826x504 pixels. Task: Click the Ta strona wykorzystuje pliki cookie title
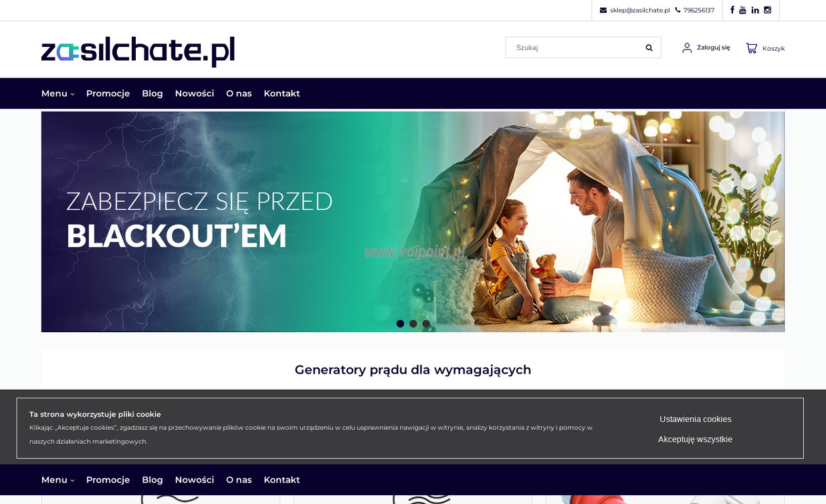pyautogui.click(x=95, y=414)
